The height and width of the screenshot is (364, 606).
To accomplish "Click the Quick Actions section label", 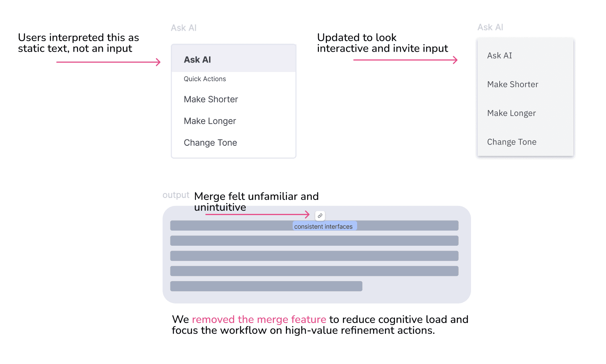I will tap(205, 79).
